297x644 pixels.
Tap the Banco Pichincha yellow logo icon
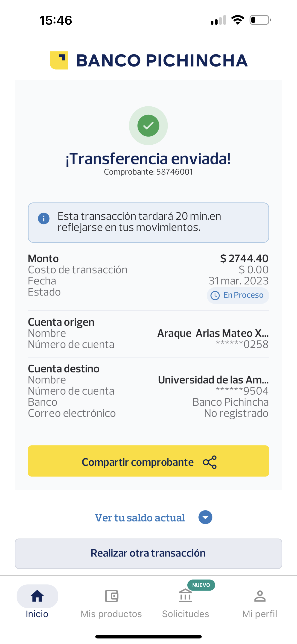pyautogui.click(x=59, y=60)
